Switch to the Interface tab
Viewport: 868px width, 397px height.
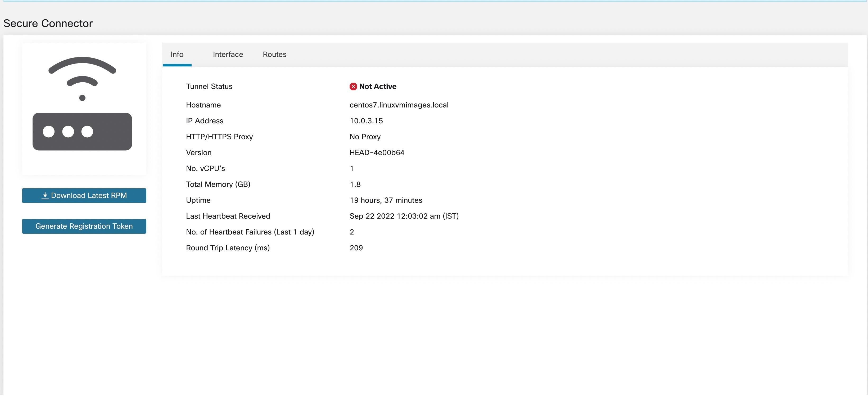pos(228,54)
